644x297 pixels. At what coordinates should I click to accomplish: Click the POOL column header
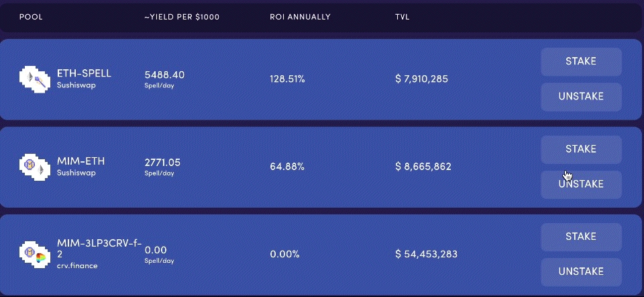(x=31, y=17)
